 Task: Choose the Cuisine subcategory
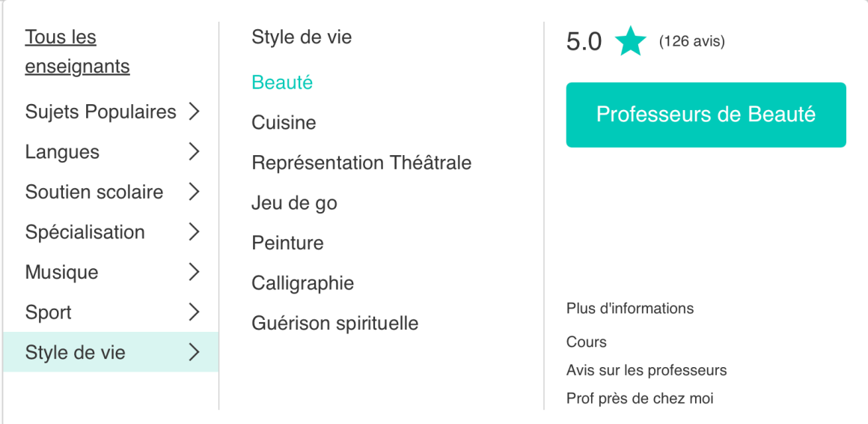(x=284, y=123)
